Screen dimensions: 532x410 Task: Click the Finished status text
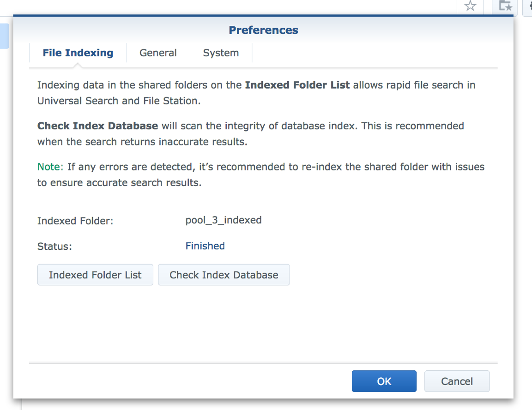[x=205, y=246]
